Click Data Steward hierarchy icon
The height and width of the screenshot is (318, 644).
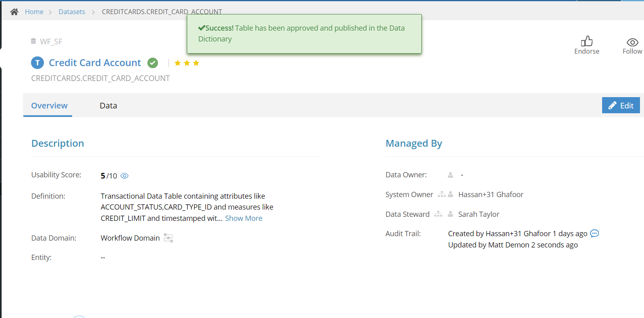(438, 214)
